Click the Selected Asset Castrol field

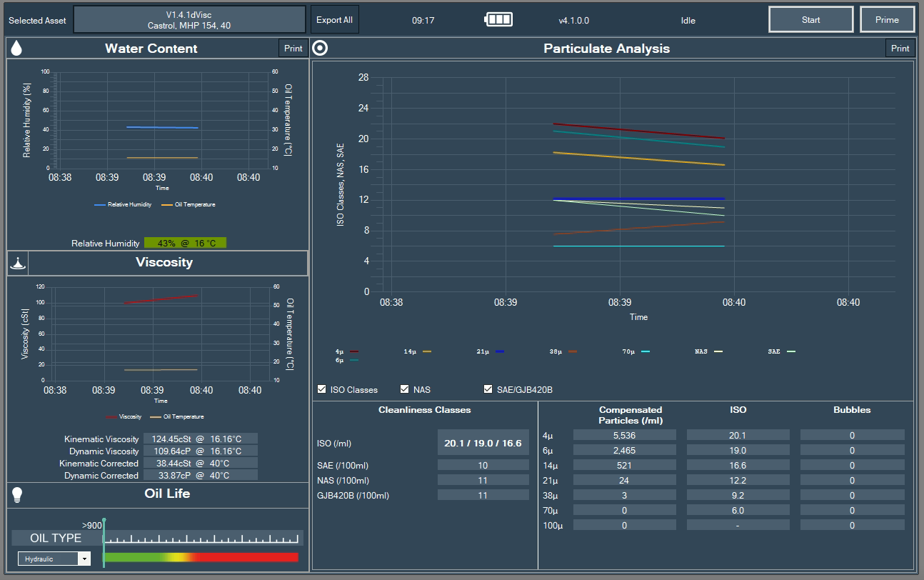pyautogui.click(x=189, y=20)
